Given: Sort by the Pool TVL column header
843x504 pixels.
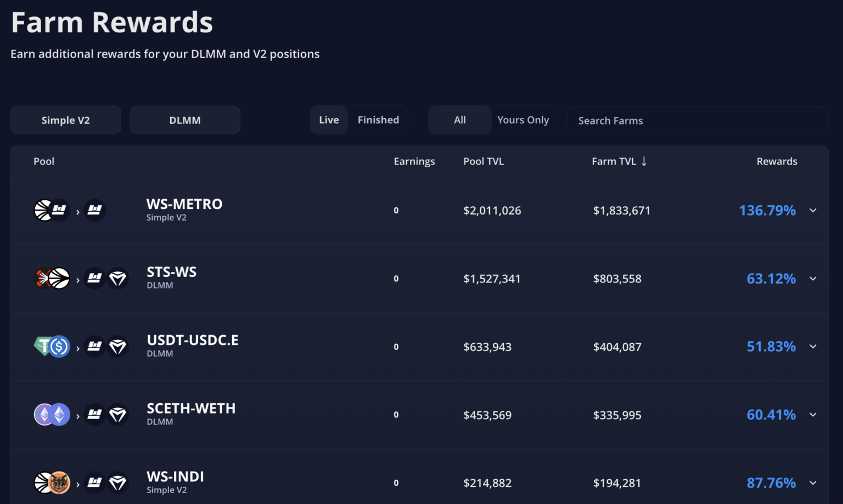Looking at the screenshot, I should tap(483, 161).
